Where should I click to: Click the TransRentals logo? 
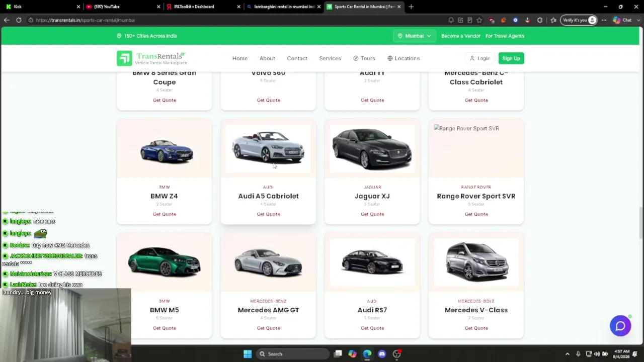(x=151, y=58)
